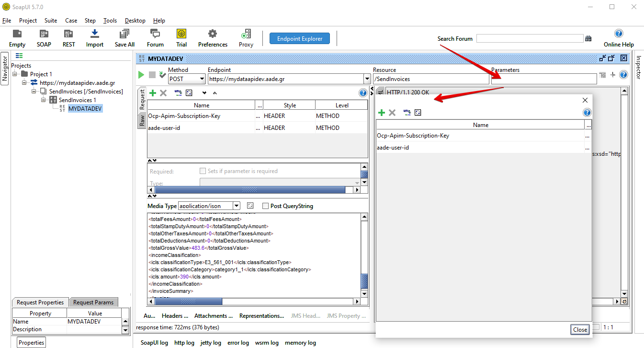
Task: Open the Endpoint dropdown arrow
Action: [x=367, y=79]
